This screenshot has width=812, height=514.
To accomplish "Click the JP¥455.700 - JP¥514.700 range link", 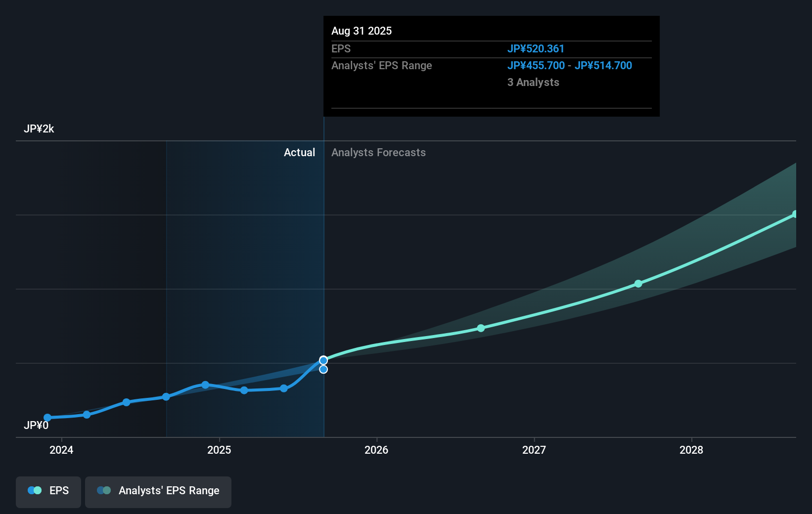I will click(x=570, y=65).
